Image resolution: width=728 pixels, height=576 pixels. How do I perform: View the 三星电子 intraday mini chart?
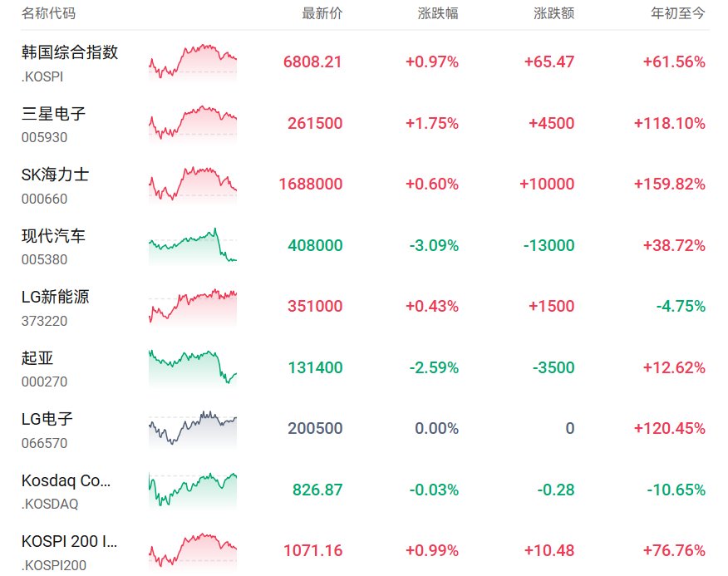tap(193, 124)
